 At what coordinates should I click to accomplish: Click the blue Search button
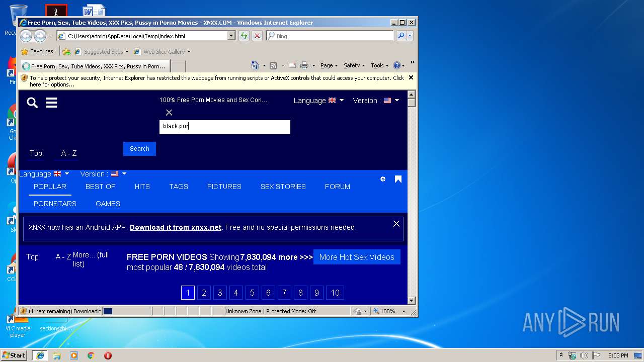tap(139, 149)
